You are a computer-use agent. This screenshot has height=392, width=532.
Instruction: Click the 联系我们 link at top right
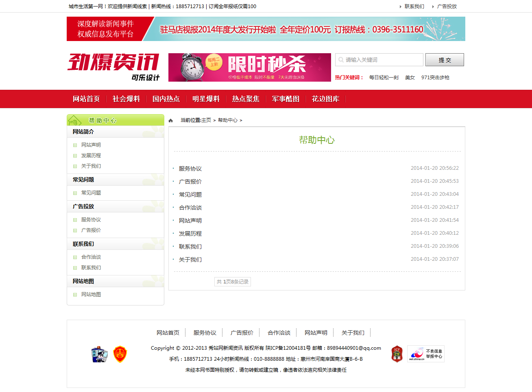(414, 6)
